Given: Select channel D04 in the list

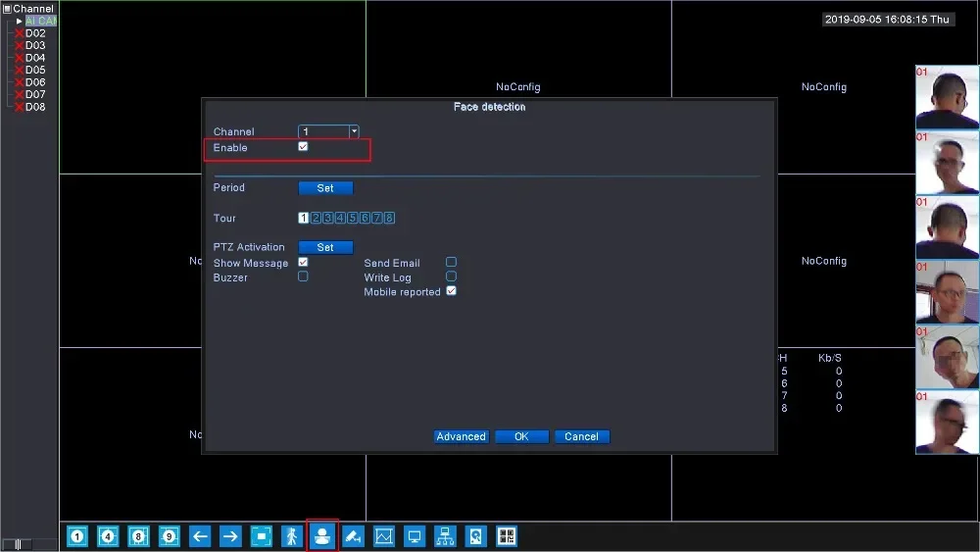Looking at the screenshot, I should coord(35,58).
